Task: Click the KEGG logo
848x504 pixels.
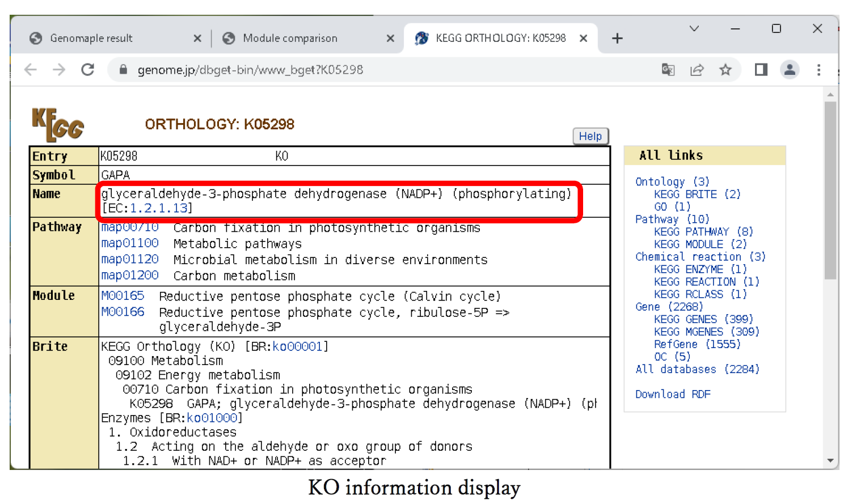Action: click(58, 125)
